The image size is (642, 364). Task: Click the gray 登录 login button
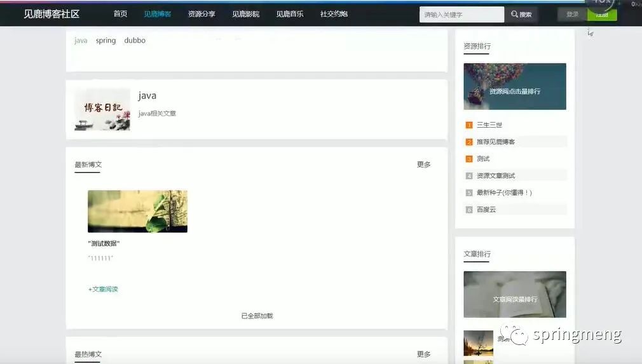point(572,15)
